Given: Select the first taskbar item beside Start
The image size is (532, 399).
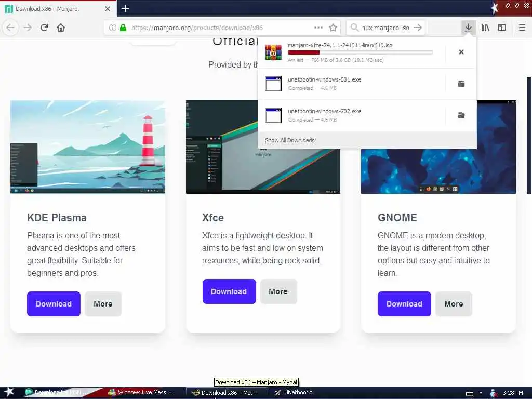Looking at the screenshot, I should (58, 392).
